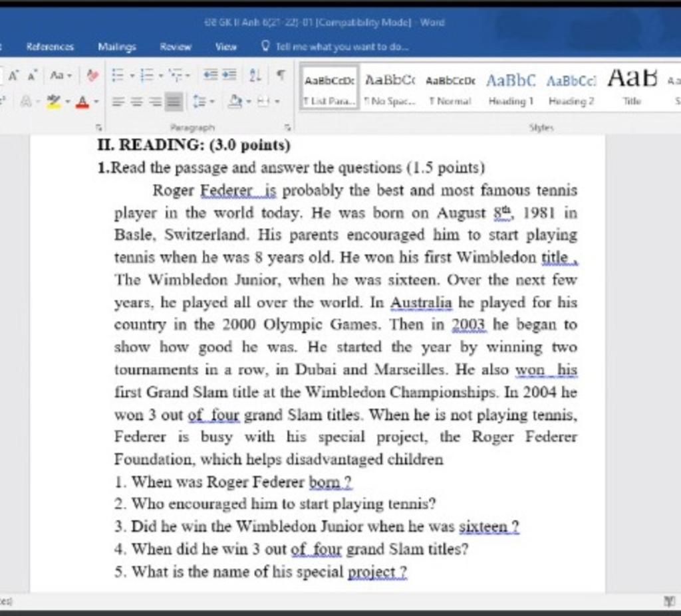Image resolution: width=681 pixels, height=616 pixels.
Task: Select the View tab
Action: click(x=226, y=47)
